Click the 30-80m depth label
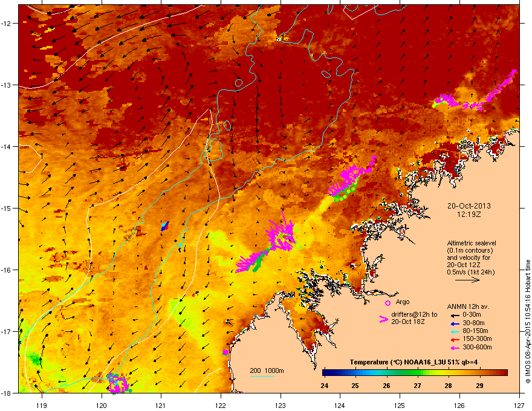 click(473, 323)
